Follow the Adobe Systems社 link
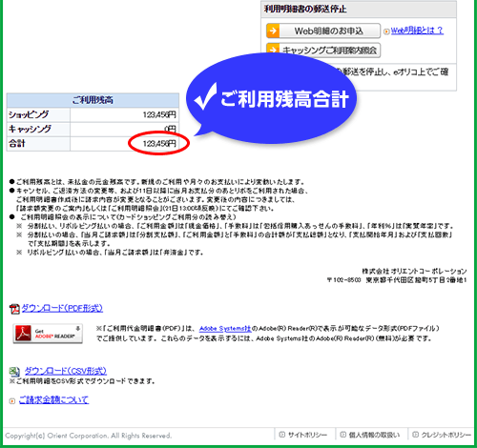Image resolution: width=477 pixels, height=448 pixels. [225, 329]
